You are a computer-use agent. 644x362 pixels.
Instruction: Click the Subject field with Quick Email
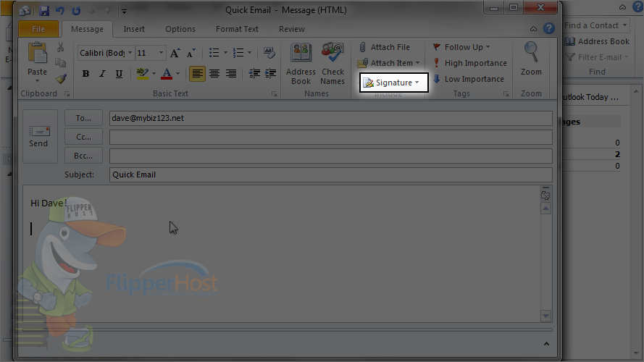coord(330,174)
